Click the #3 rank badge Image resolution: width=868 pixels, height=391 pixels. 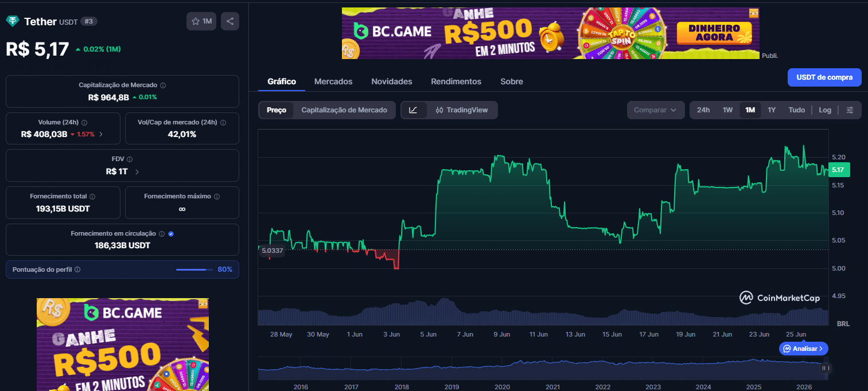pos(89,21)
